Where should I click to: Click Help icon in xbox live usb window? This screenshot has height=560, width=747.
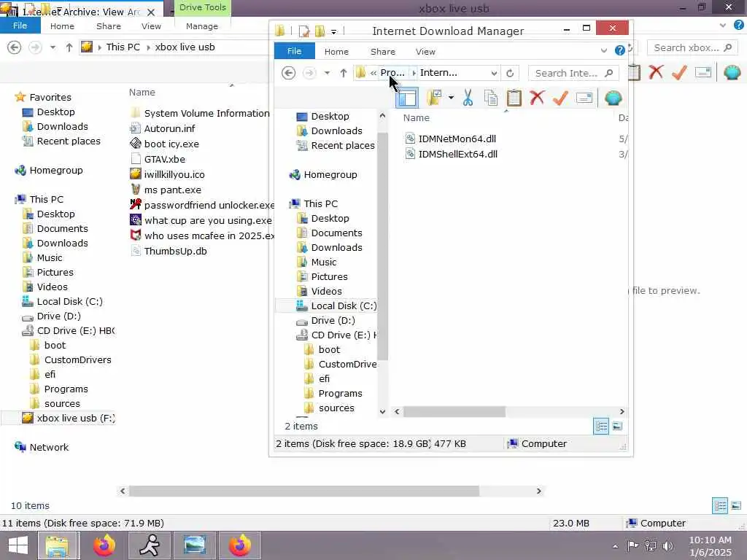(x=739, y=26)
